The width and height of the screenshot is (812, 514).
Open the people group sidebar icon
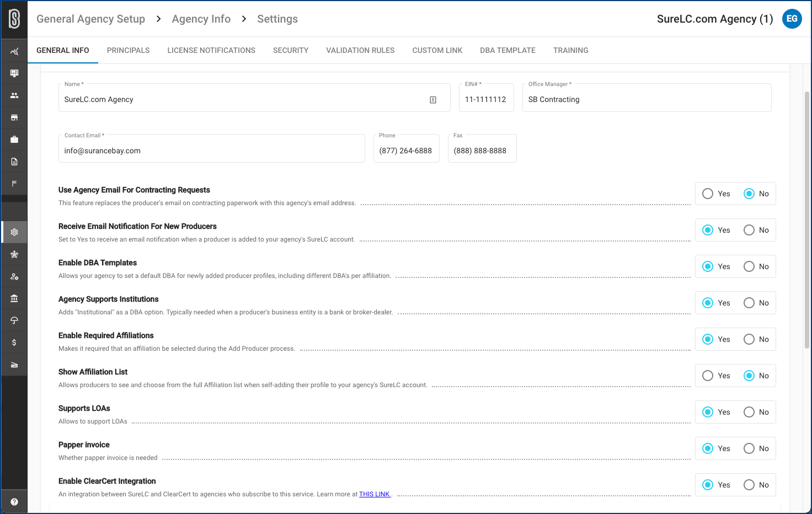click(14, 95)
